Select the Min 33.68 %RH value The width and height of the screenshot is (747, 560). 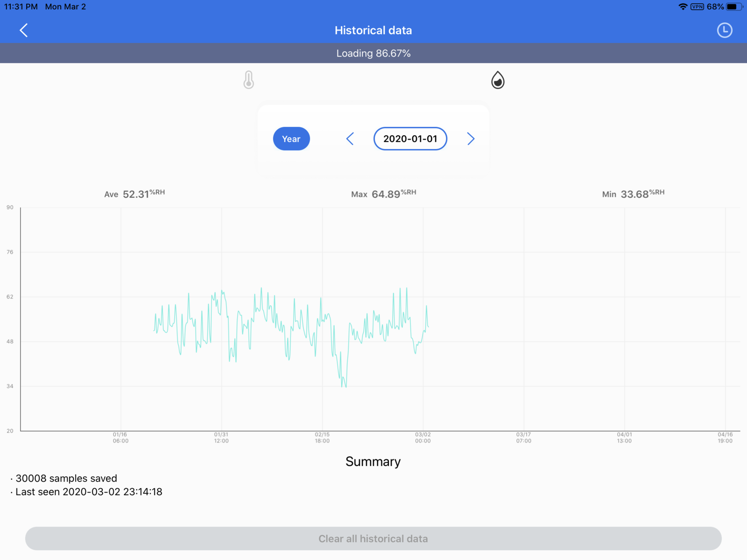(x=633, y=194)
